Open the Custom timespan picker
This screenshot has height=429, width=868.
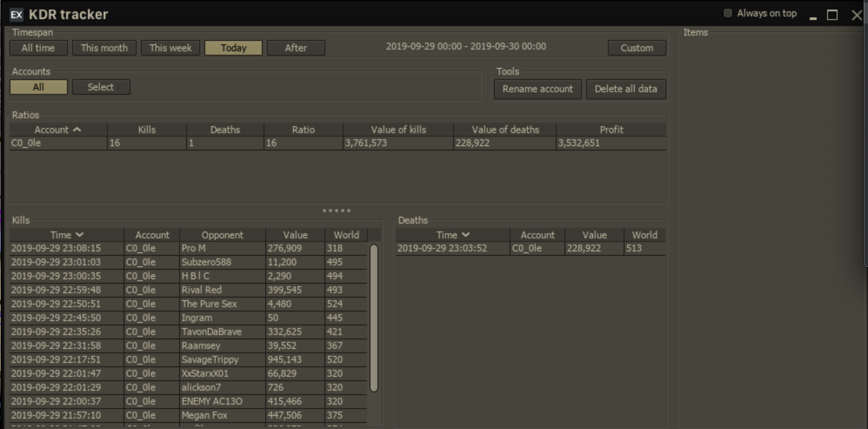[x=637, y=48]
